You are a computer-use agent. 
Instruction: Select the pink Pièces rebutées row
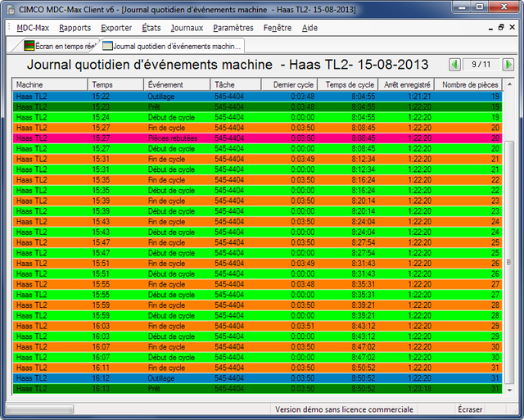257,138
